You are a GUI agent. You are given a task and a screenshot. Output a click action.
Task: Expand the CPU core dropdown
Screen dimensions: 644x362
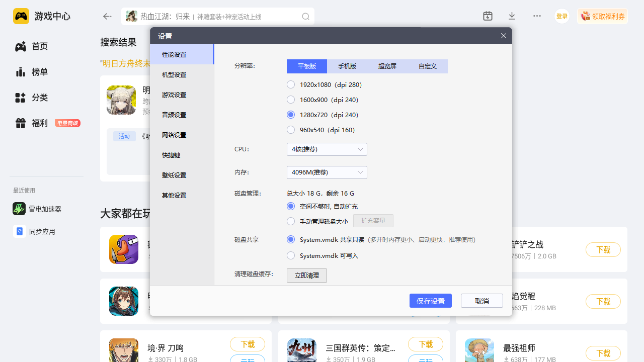(327, 149)
